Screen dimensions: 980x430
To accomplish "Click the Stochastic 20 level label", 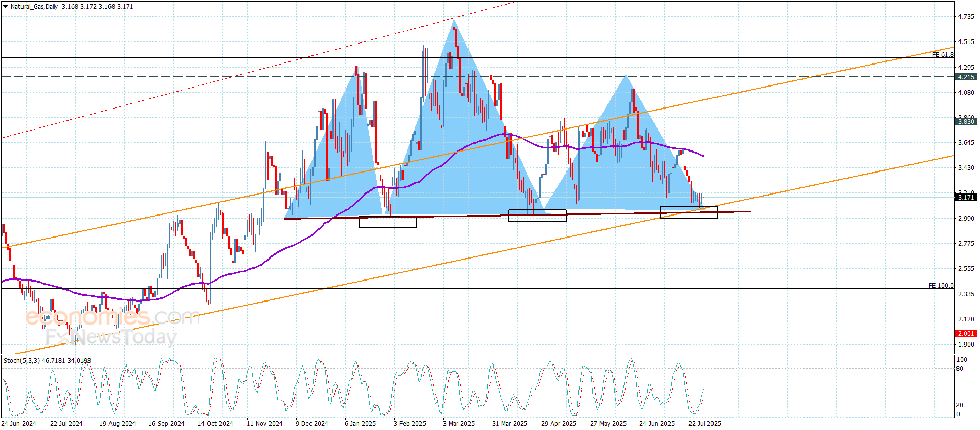I will [960, 405].
